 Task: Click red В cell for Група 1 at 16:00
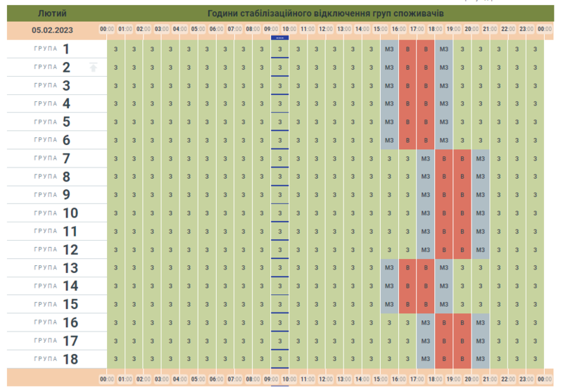point(407,49)
